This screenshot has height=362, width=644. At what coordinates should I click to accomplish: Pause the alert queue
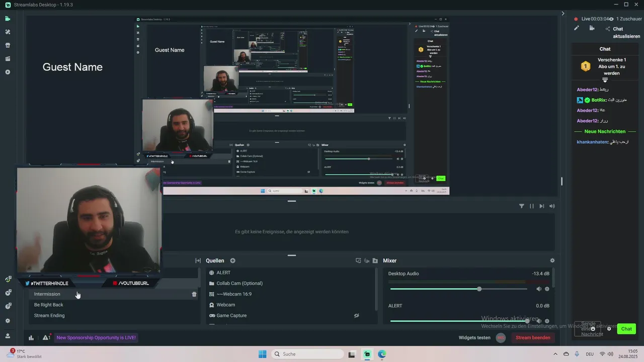pyautogui.click(x=532, y=206)
